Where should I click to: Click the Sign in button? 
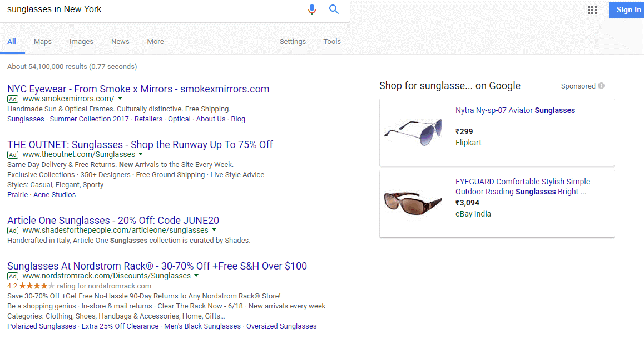pyautogui.click(x=626, y=10)
